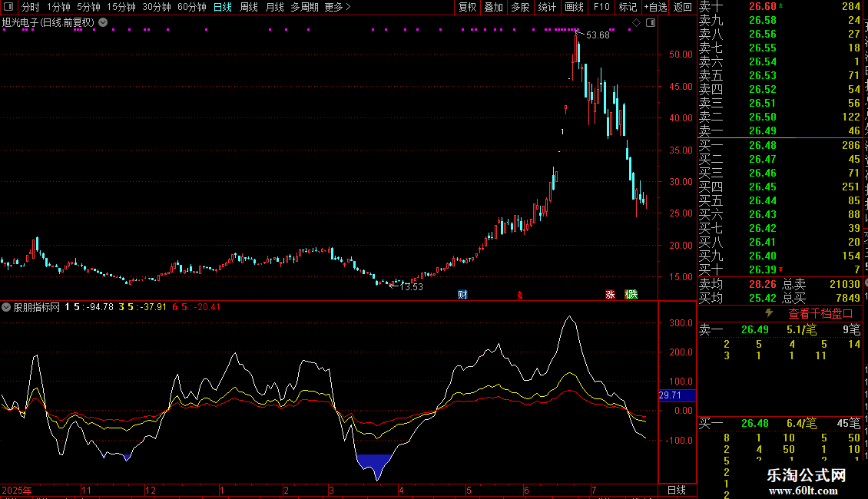Select the 5分钟 period tab

88,7
